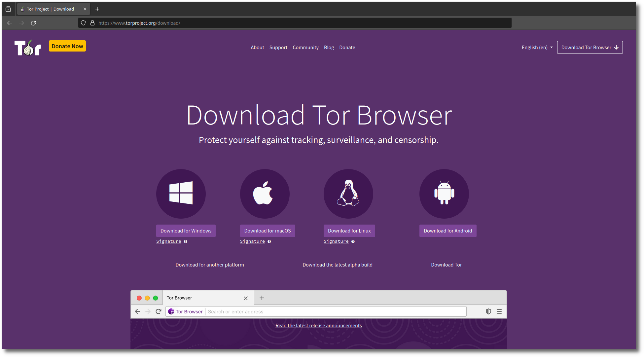Open the Download for another platform link
The image size is (644, 357).
point(210,265)
